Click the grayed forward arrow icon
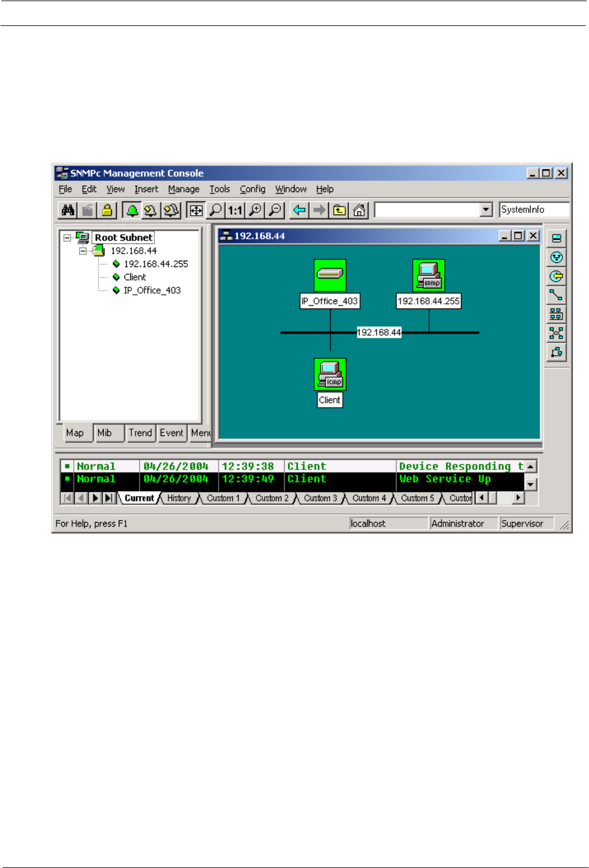 tap(319, 211)
